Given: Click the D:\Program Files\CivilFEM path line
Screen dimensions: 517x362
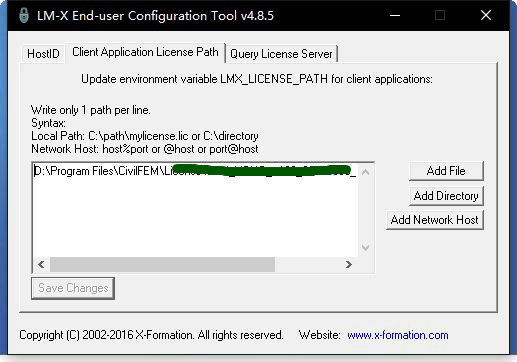Looking at the screenshot, I should [x=195, y=171].
